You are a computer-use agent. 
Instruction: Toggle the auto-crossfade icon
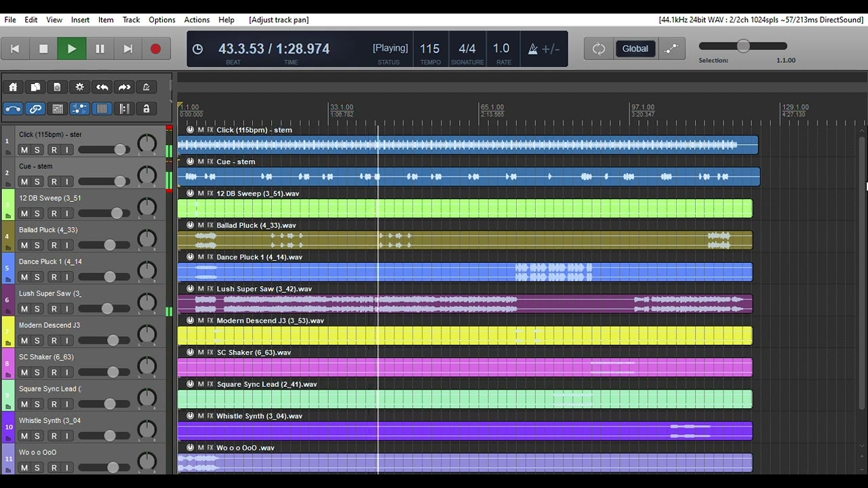tap(13, 108)
